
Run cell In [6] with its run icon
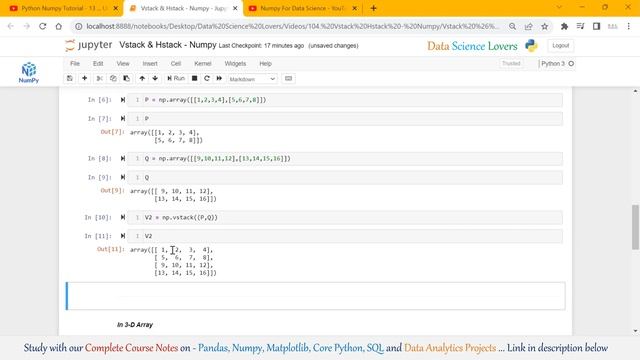(x=123, y=100)
